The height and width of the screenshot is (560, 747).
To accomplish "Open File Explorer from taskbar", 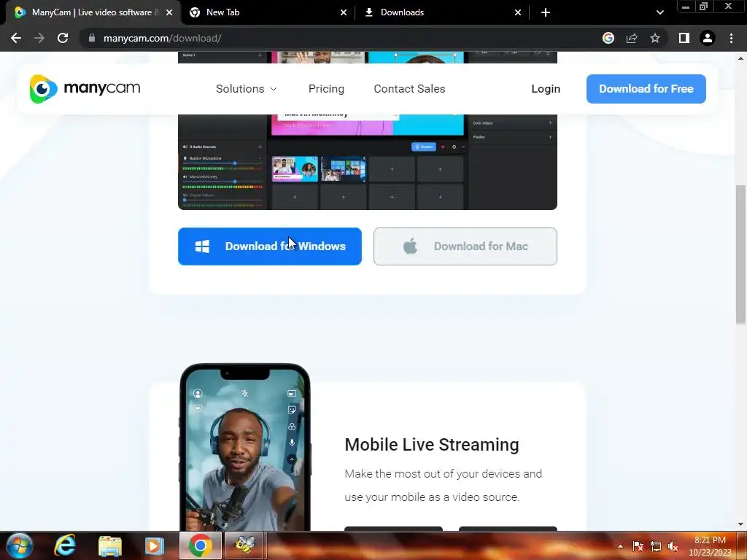I will pos(110,545).
